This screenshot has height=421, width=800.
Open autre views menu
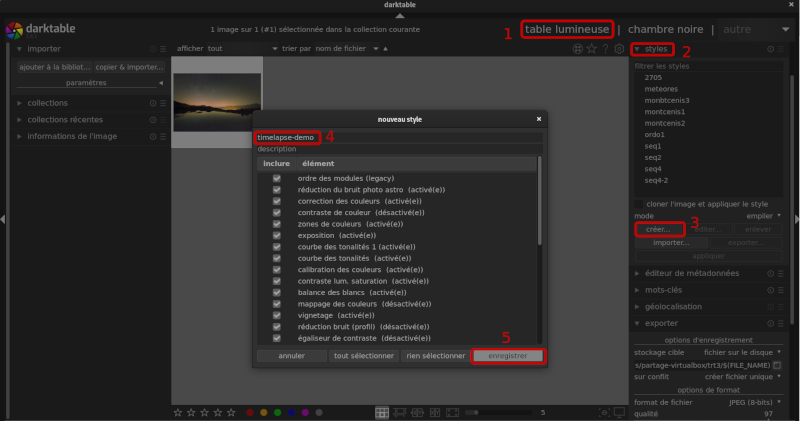pos(756,29)
